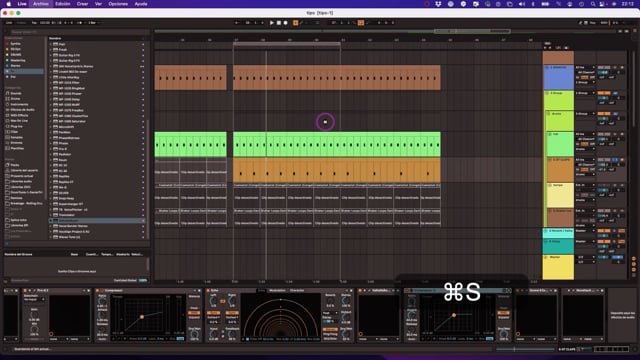This screenshot has width=640, height=360.
Task: Select VocAlign Project 5 AU entry
Action: [x=73, y=231]
